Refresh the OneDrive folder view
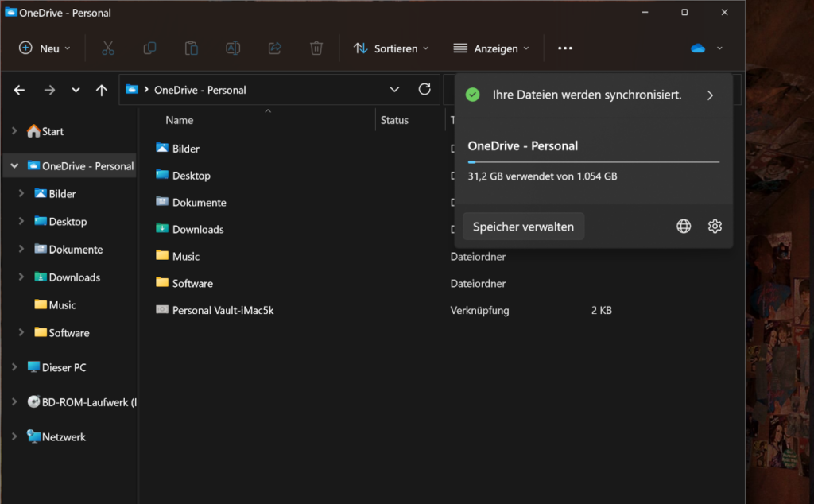Screen dimensions: 814x504 coord(424,89)
